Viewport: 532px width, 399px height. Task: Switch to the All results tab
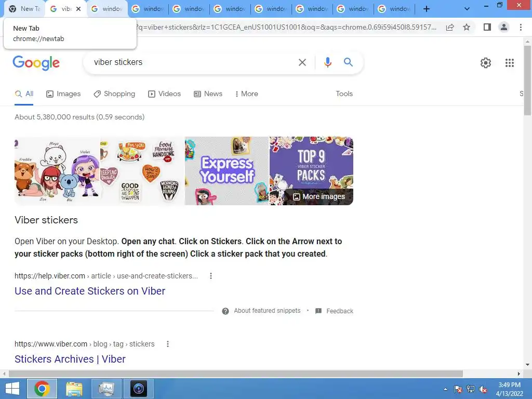pos(24,94)
